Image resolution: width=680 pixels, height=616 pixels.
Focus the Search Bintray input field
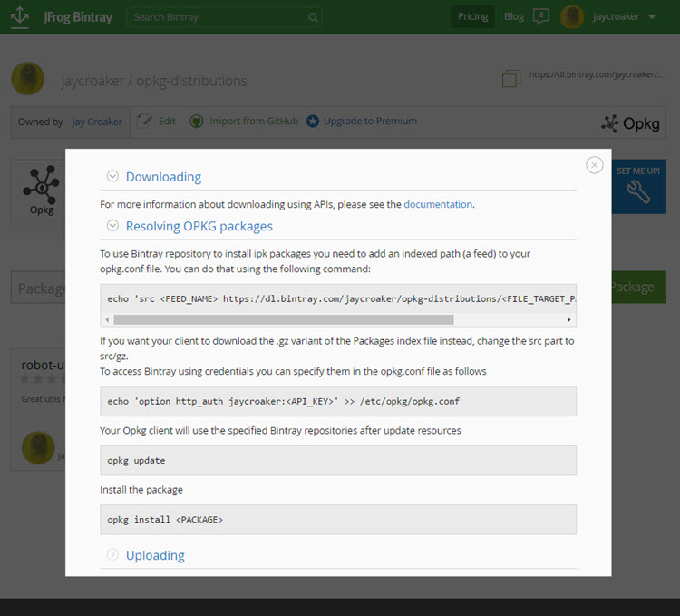click(x=218, y=17)
